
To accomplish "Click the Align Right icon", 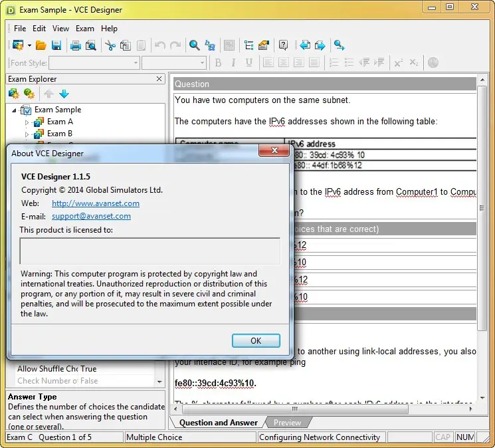I will tap(298, 62).
